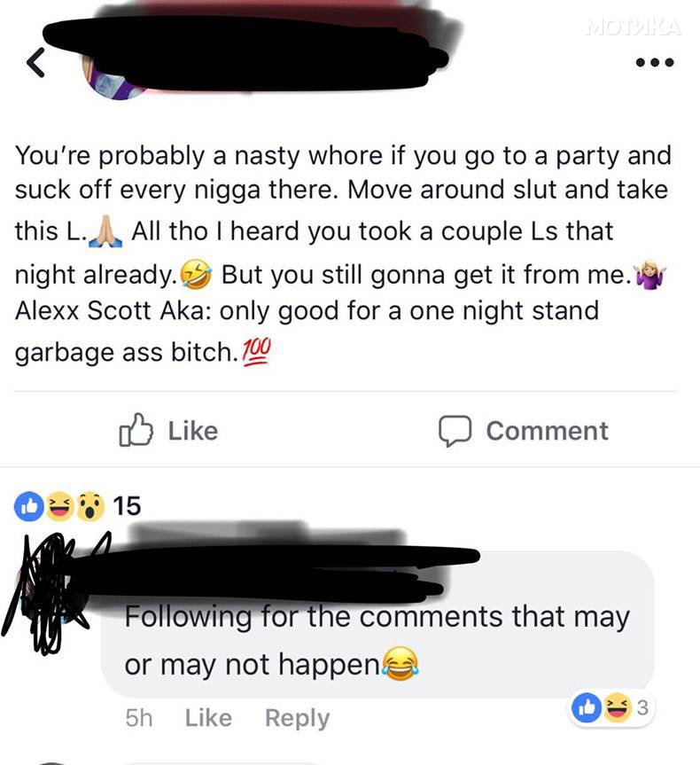
Task: Tap the commenter's scribbled-out avatar
Action: tap(46, 592)
